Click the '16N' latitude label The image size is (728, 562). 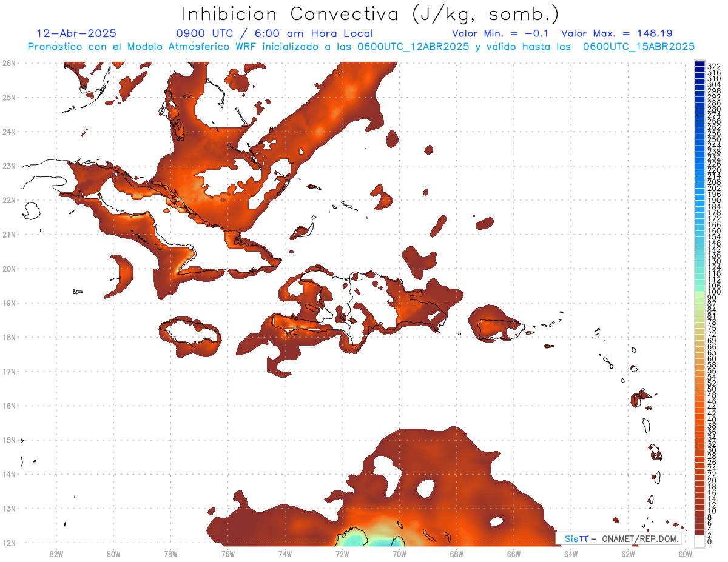click(8, 406)
